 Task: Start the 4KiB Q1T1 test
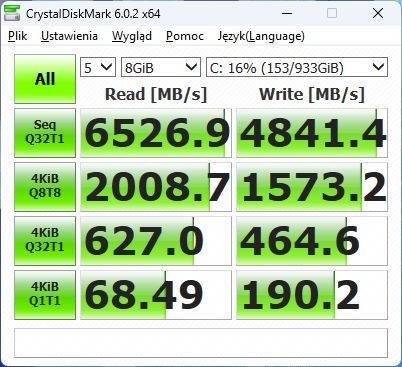45,295
